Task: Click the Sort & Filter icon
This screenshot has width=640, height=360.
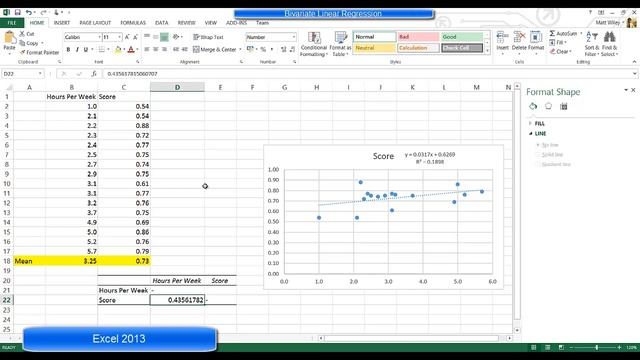Action: pos(591,38)
